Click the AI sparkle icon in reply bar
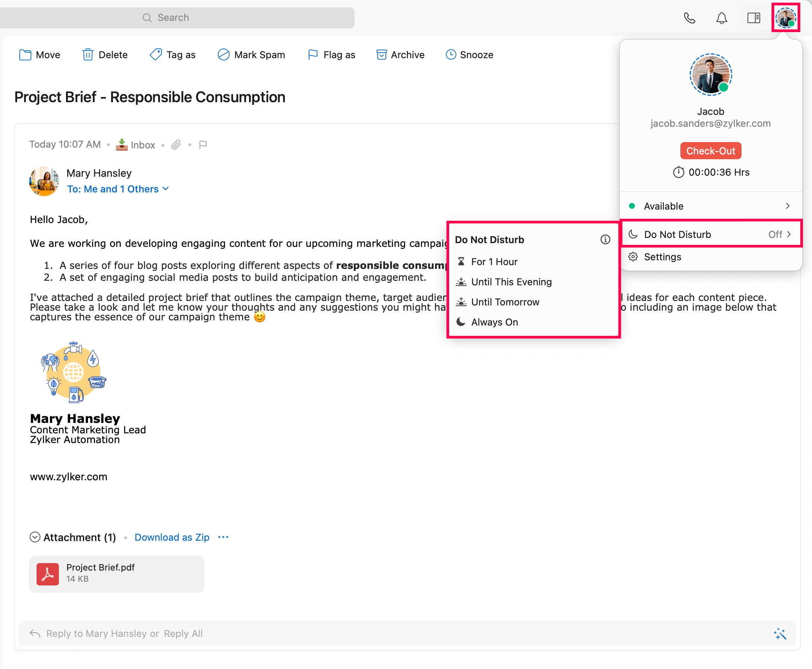Viewport: 812px width, 669px height. (779, 634)
